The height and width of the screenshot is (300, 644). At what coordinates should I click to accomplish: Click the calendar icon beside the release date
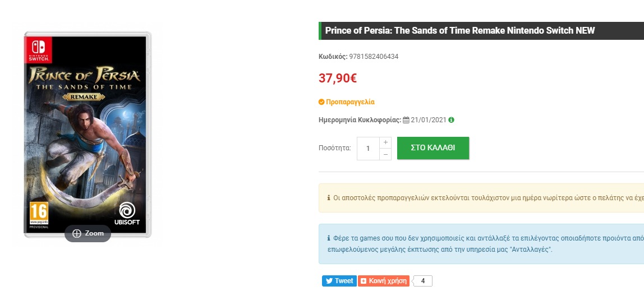[x=406, y=120]
